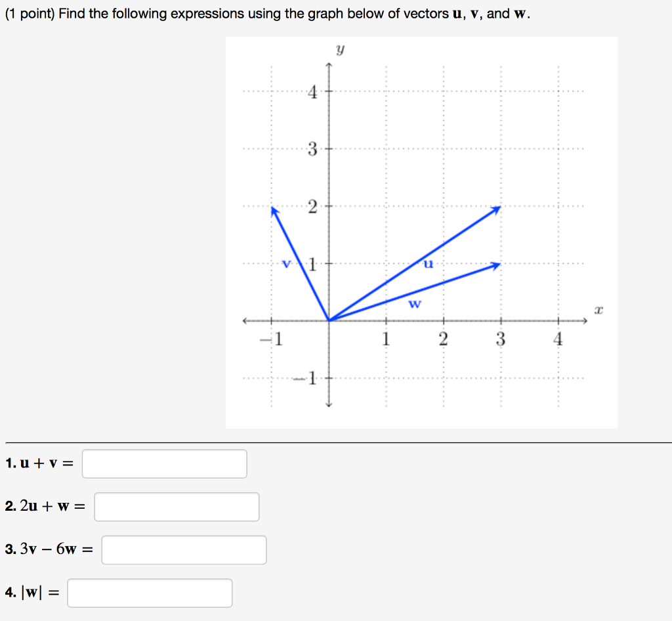Screen dimensions: 672x621
Task: Select the blue vector label u on the graph
Action: tap(428, 265)
